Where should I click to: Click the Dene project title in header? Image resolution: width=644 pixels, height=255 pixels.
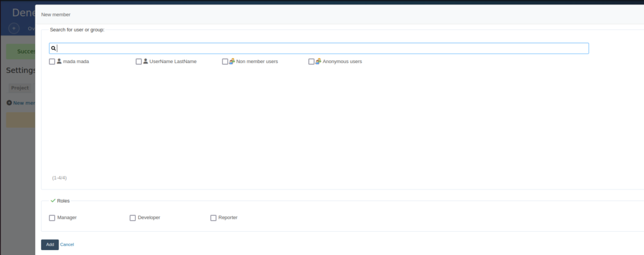click(23, 13)
